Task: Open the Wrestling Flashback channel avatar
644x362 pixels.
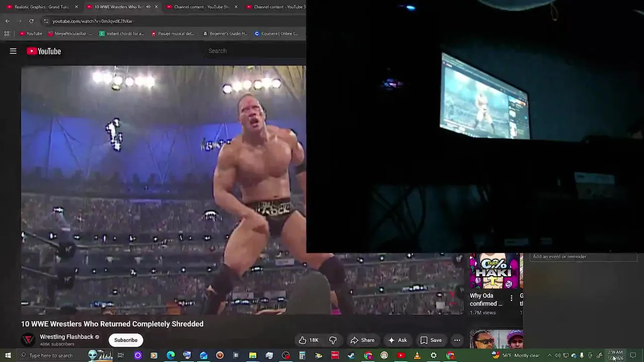Action: [x=29, y=340]
